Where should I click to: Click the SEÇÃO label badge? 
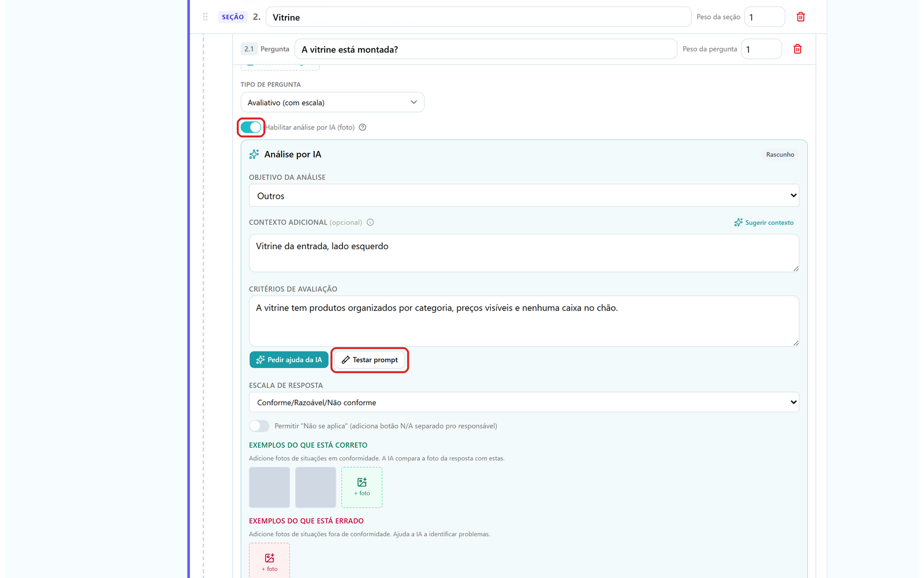(233, 17)
